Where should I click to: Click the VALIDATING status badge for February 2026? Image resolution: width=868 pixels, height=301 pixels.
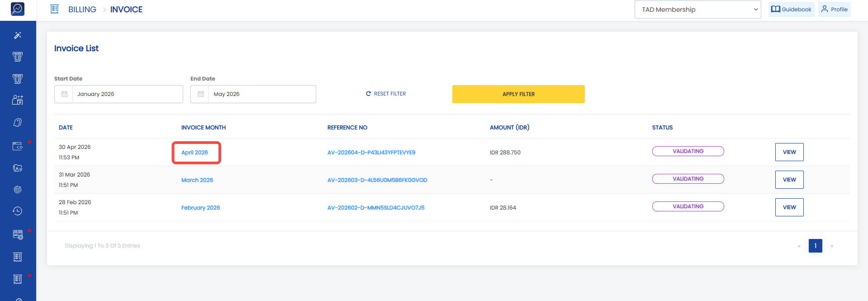688,206
